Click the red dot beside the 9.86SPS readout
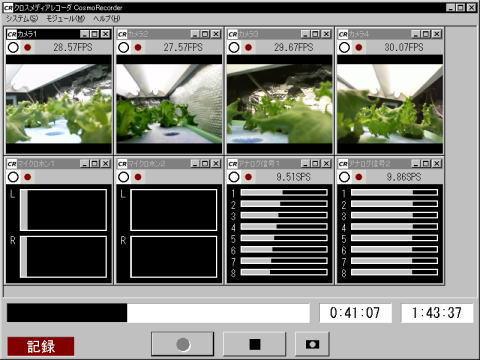The width and height of the screenshot is (480, 360). tap(359, 177)
